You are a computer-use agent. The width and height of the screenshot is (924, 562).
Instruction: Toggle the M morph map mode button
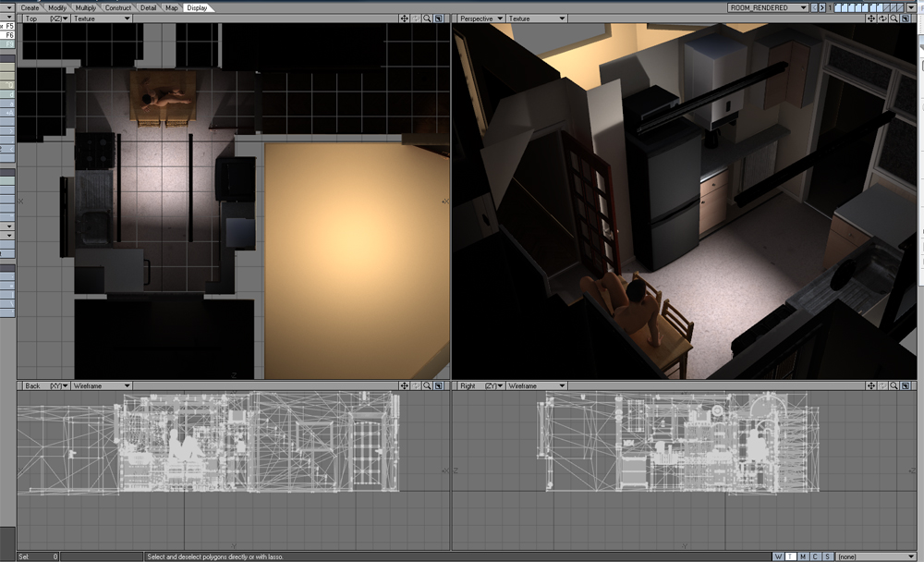click(x=803, y=556)
